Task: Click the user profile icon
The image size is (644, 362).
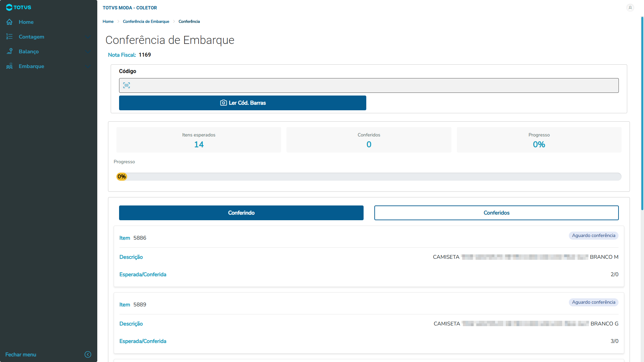Action: 630,8
